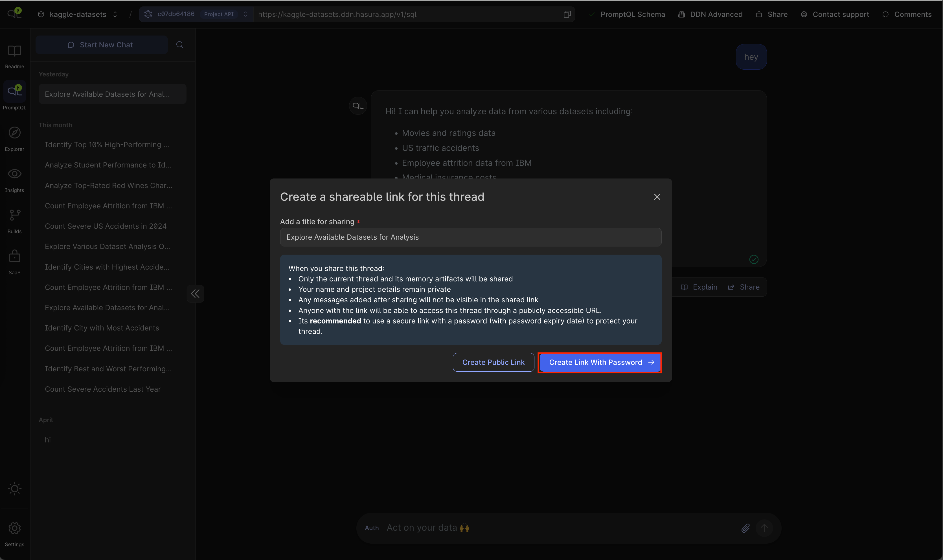
Task: Click the attach file paperclip icon
Action: tap(745, 528)
